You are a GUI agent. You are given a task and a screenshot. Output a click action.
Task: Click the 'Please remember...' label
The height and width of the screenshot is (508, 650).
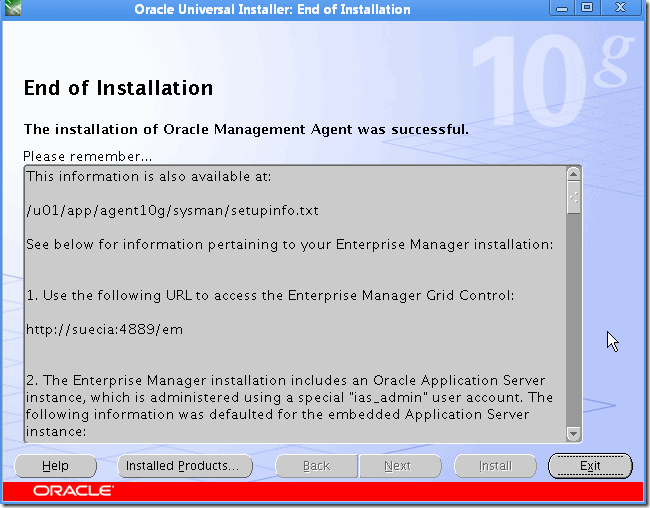coord(87,156)
